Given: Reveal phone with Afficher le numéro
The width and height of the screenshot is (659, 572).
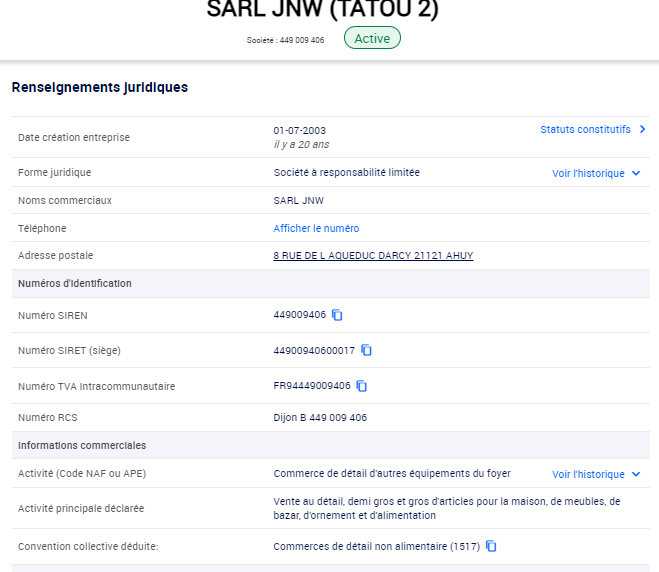Looking at the screenshot, I should (316, 228).
